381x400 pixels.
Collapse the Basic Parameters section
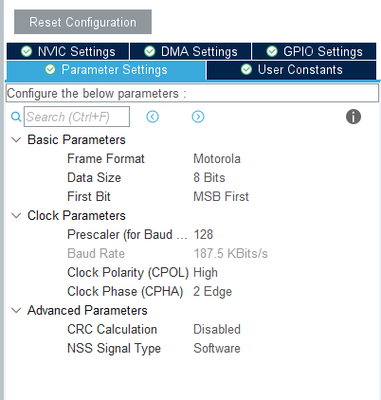(16, 140)
